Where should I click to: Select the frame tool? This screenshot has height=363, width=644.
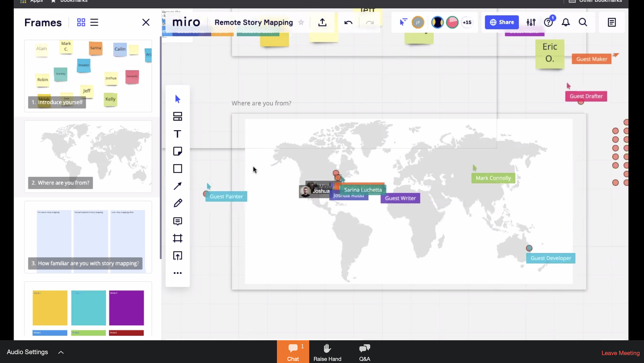[177, 238]
